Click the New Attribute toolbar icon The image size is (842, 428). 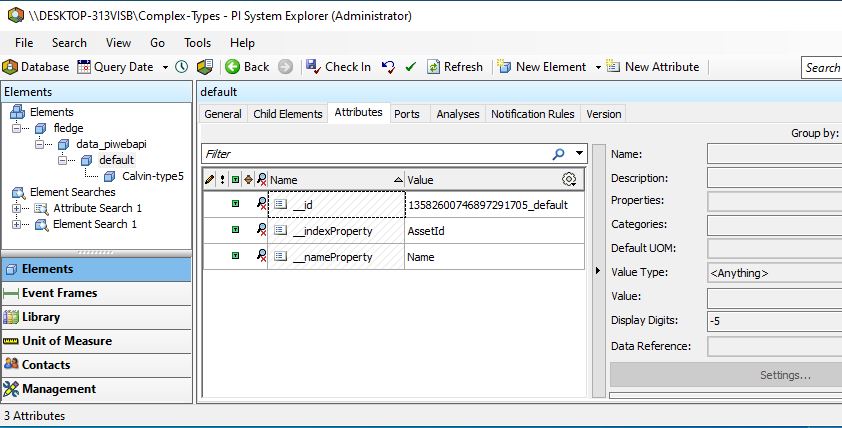point(613,67)
